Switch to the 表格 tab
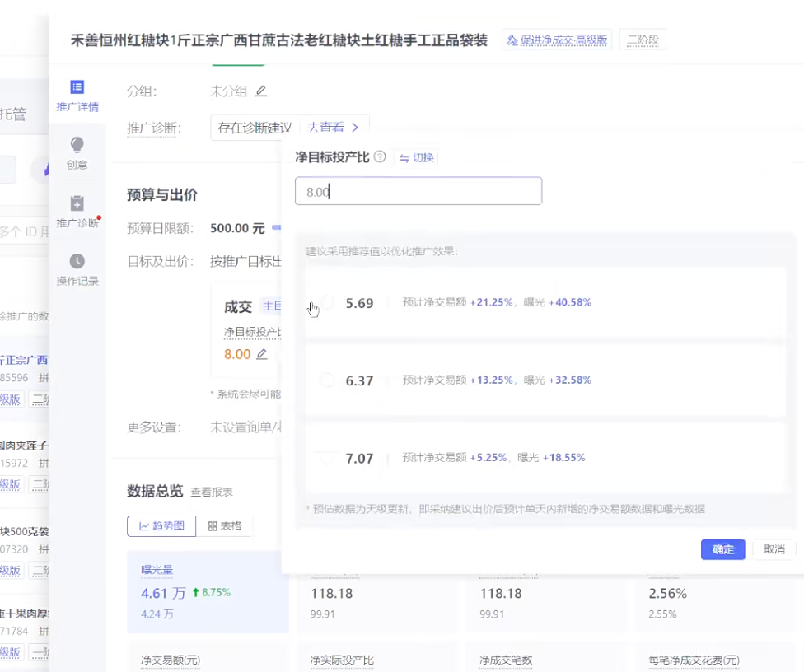Viewport: 804px width, 672px height. pos(225,526)
